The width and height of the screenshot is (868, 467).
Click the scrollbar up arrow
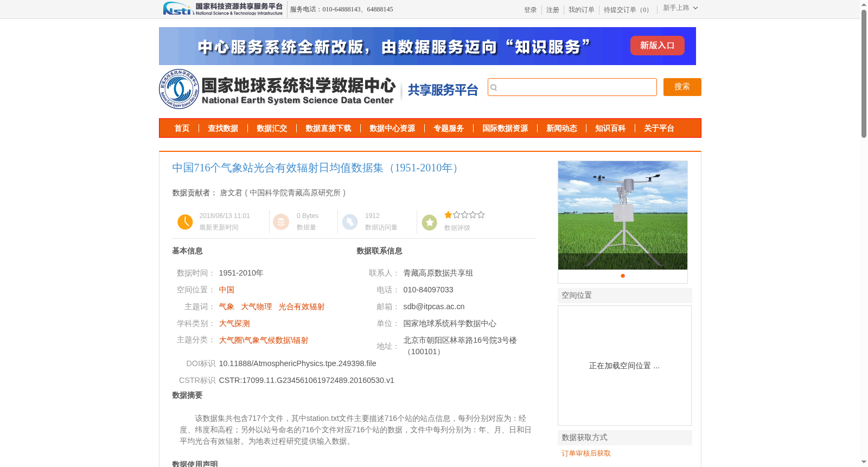pos(864,4)
